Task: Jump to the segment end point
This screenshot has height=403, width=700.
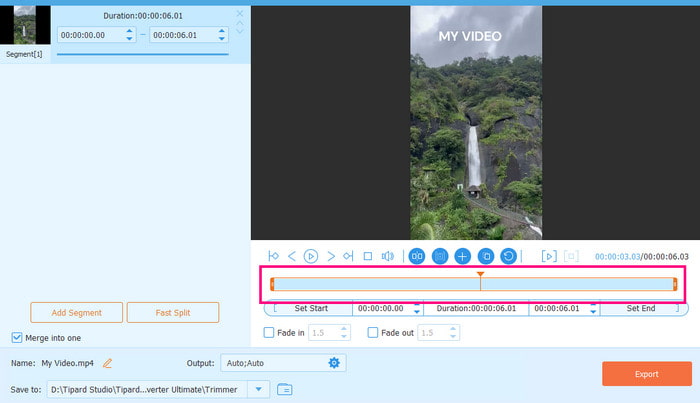Action: click(348, 256)
